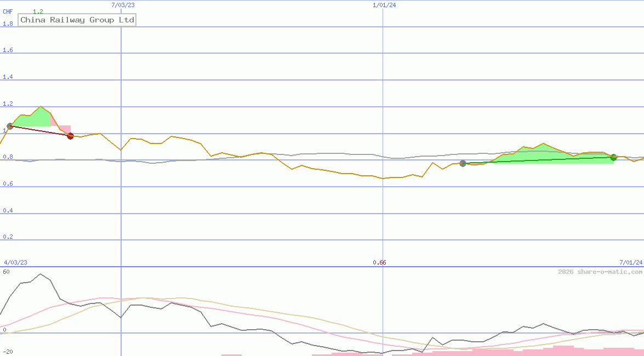Open the 7/03/23 date axis marker

pyautogui.click(x=122, y=5)
